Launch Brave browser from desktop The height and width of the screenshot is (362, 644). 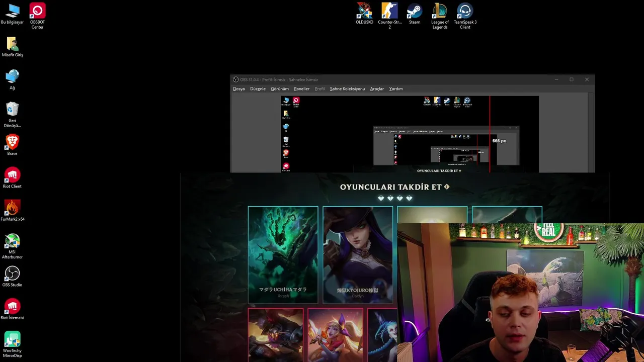click(x=12, y=146)
